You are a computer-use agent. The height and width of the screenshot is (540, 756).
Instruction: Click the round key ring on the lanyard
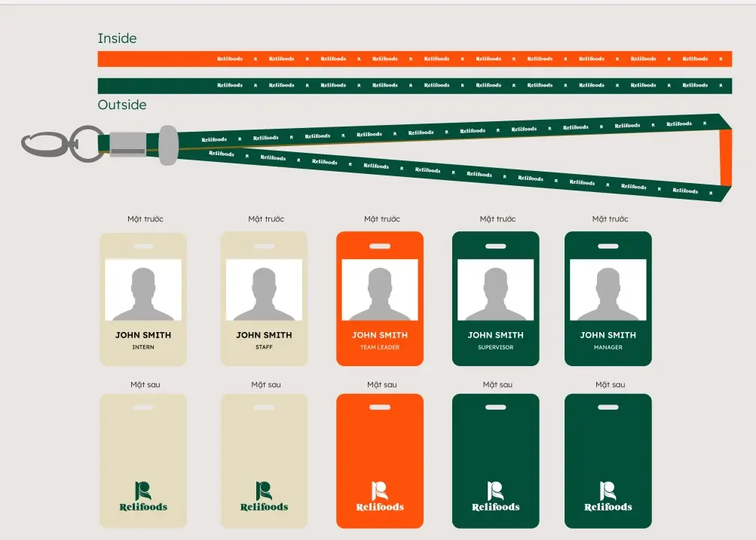(87, 144)
